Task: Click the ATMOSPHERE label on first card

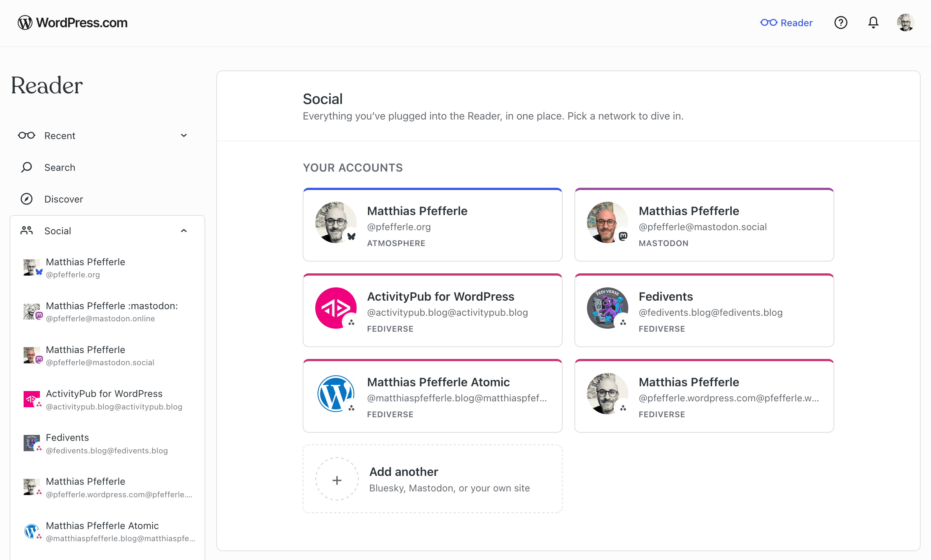Action: (396, 243)
